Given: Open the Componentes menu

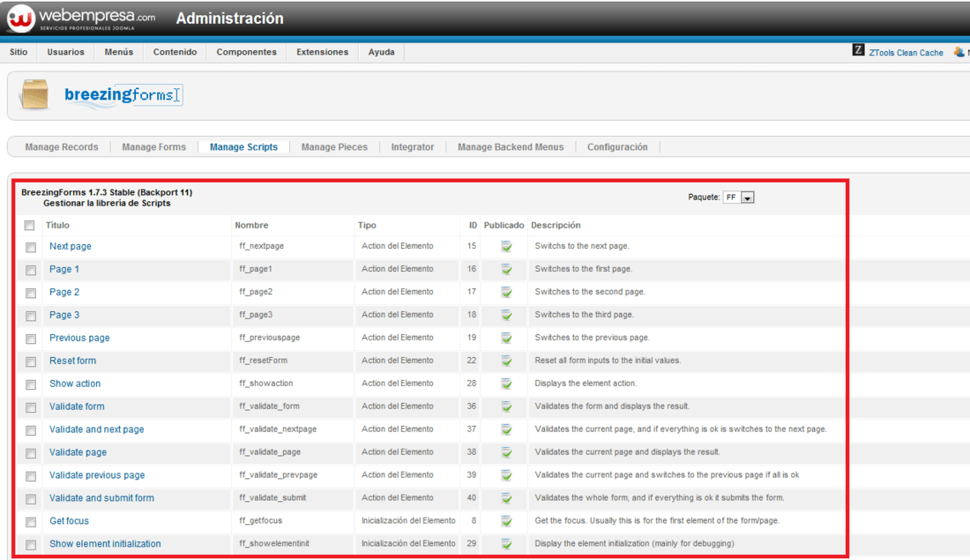Looking at the screenshot, I should click(246, 52).
